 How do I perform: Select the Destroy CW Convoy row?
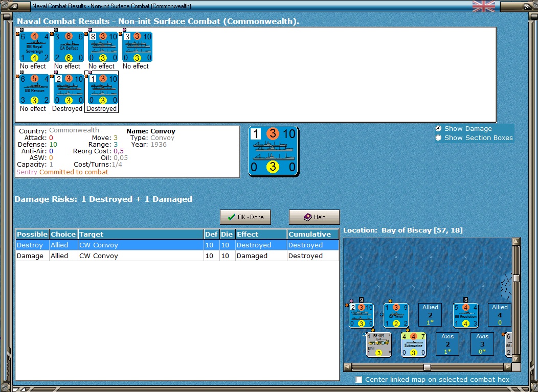pos(177,245)
